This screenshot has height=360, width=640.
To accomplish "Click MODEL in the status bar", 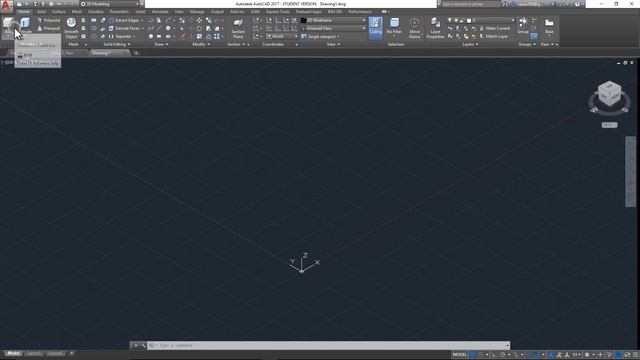I will tap(459, 355).
